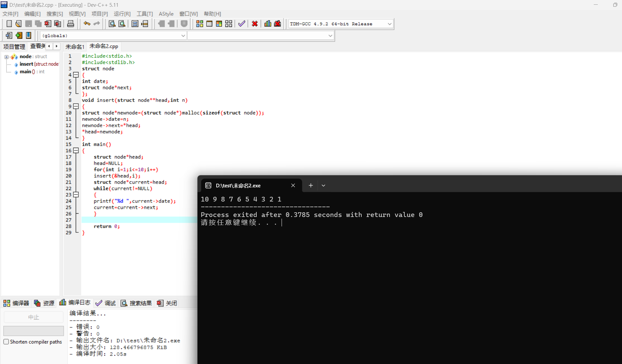This screenshot has height=364, width=622.
Task: Collapse the while loop fold on line 23
Action: tap(76, 194)
